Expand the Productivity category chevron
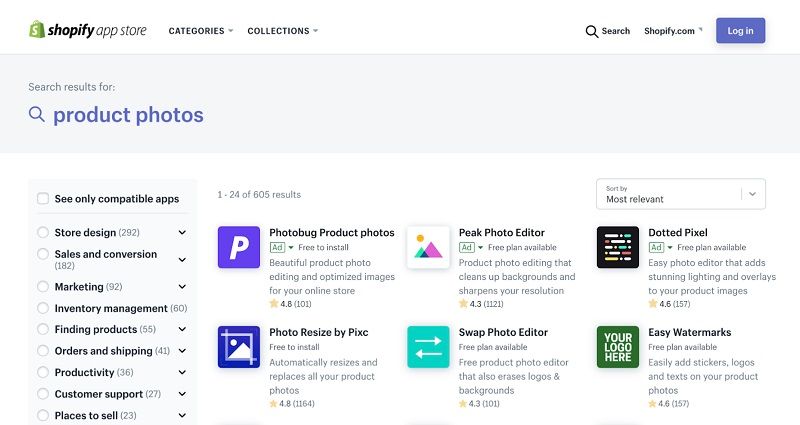Screen dimensions: 800x425 182,372
